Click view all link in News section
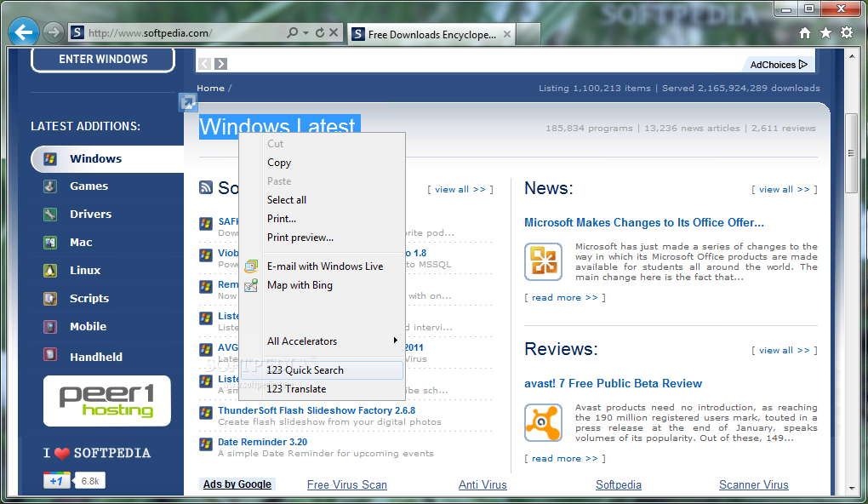 [x=785, y=189]
